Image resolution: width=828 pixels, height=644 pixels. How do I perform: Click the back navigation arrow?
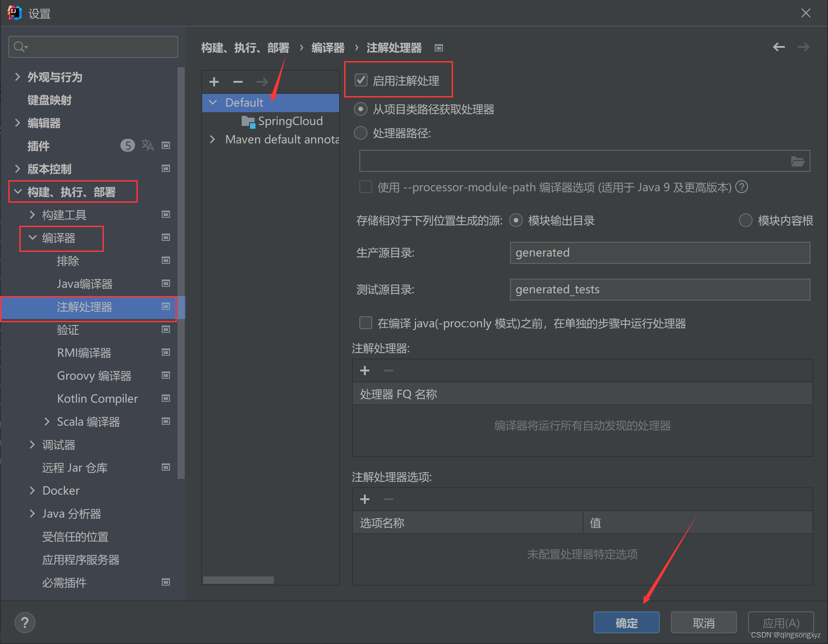pos(778,47)
